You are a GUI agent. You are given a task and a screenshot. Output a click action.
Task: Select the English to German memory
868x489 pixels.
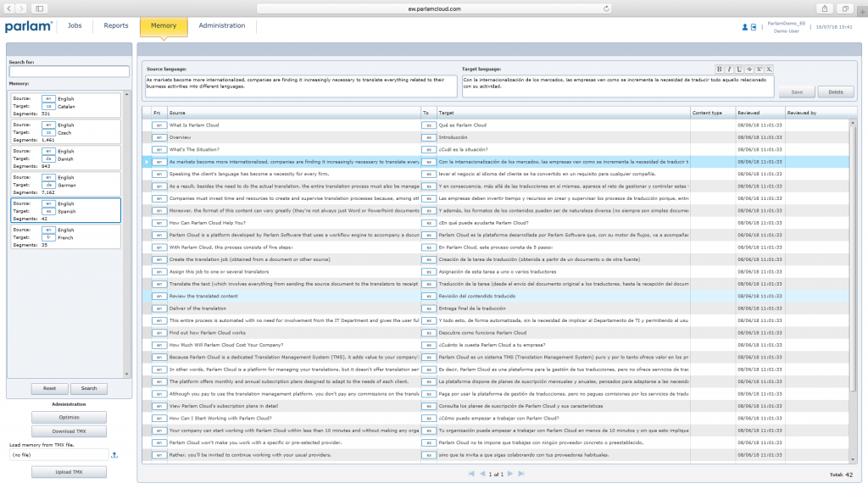pyautogui.click(x=65, y=184)
